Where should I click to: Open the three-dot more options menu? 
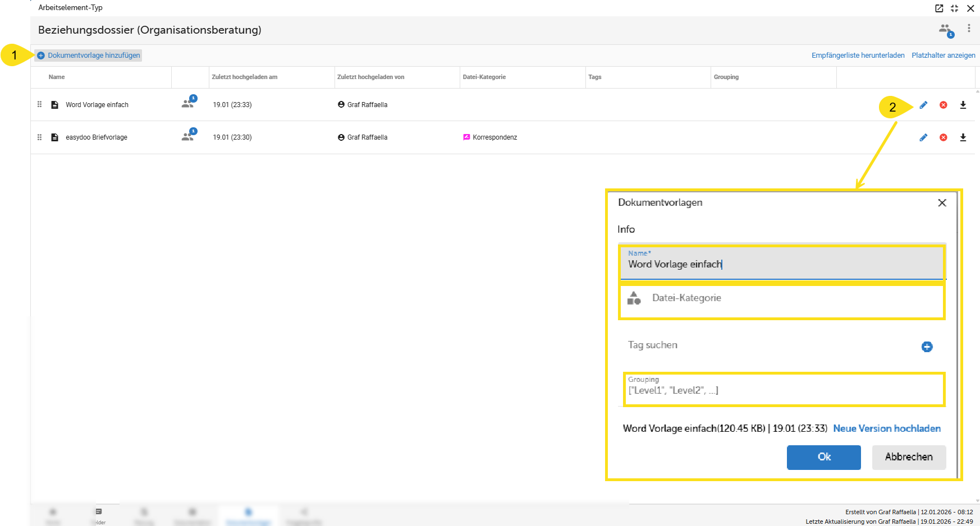click(x=969, y=29)
